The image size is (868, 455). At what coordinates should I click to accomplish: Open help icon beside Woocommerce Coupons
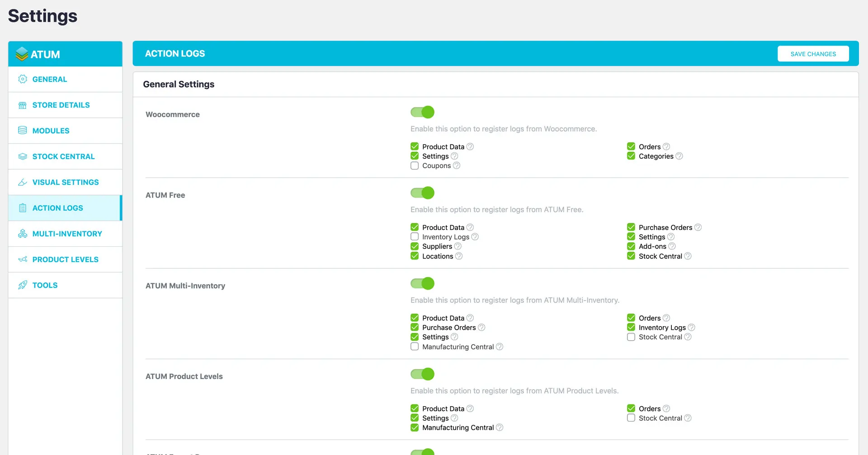(457, 165)
